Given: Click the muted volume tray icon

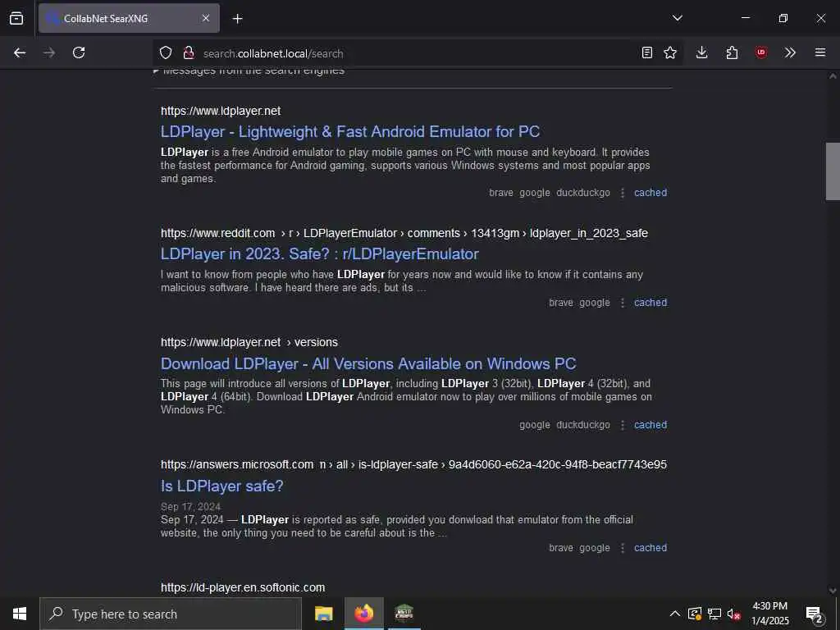Looking at the screenshot, I should 734,614.
